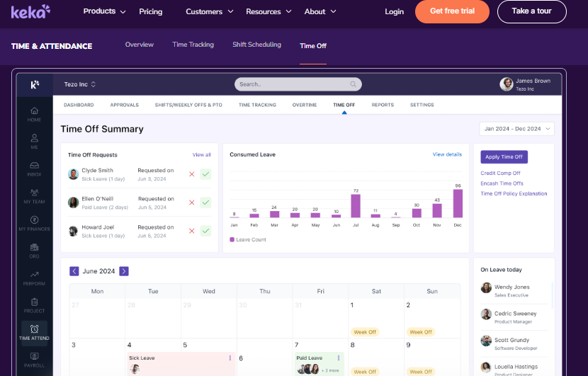Viewport: 588px width, 376px height.
Task: Click the Login link
Action: pos(394,11)
